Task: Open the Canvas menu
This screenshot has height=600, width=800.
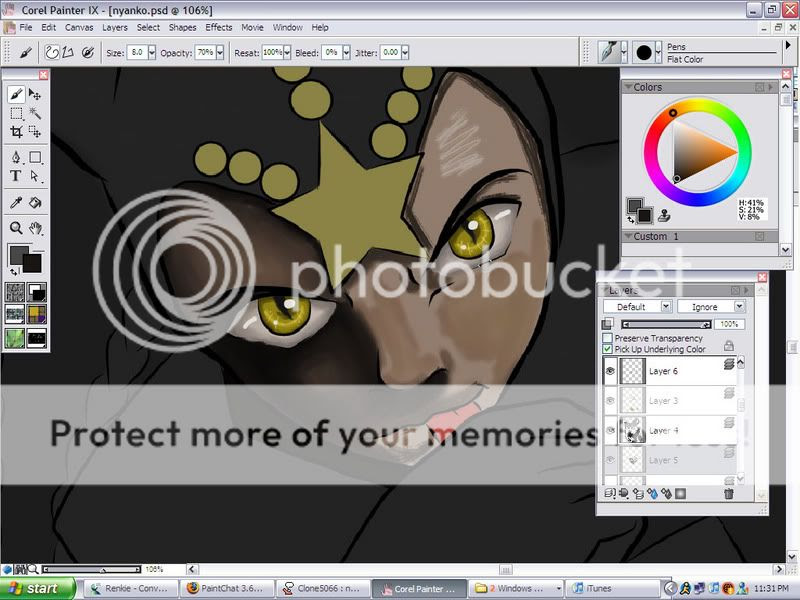Action: pos(79,28)
